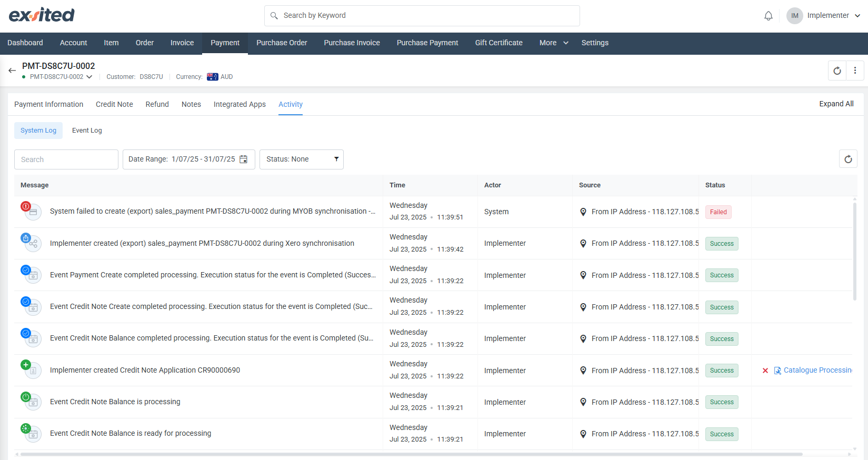
Task: Focus the log Search input field
Action: [x=66, y=159]
